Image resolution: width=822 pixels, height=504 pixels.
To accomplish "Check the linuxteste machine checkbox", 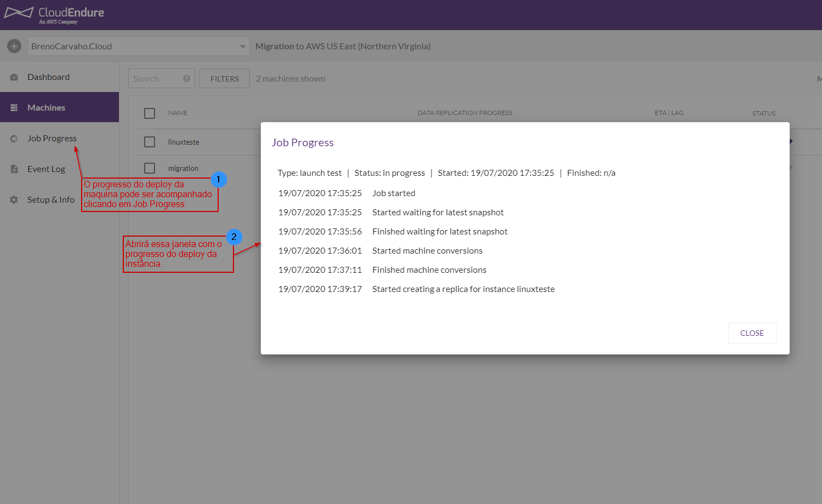I will click(150, 142).
